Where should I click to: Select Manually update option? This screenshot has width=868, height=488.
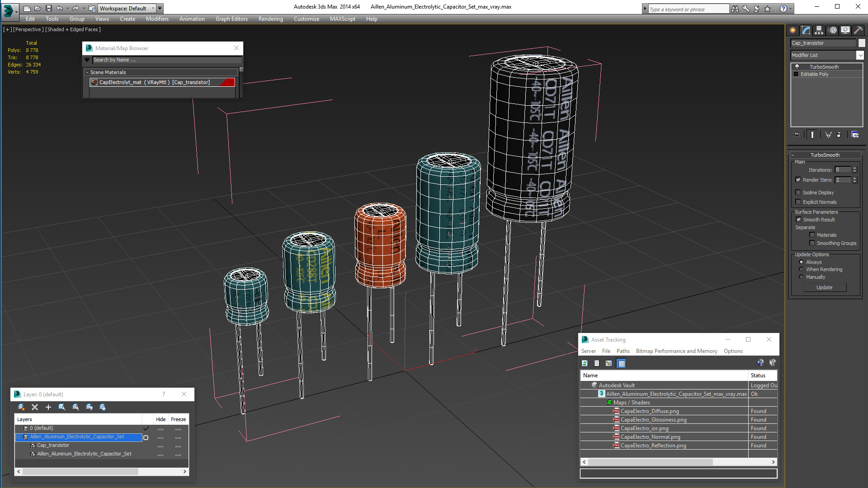tap(802, 277)
